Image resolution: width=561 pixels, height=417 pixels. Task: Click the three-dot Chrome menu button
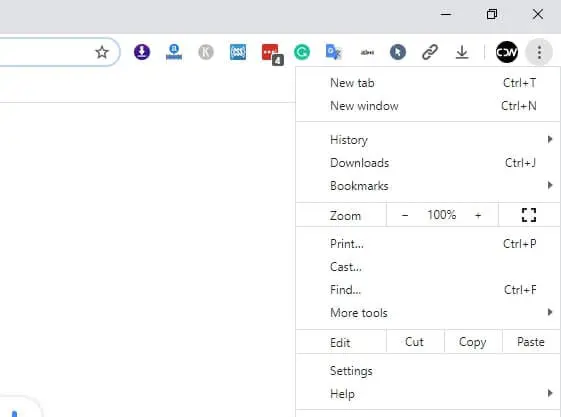[x=539, y=53]
